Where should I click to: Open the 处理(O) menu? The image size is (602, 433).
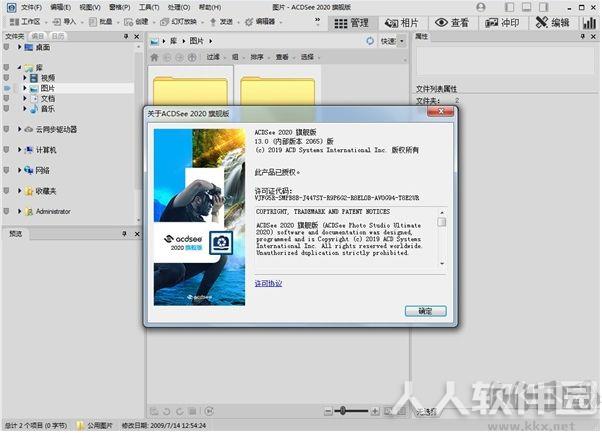179,7
